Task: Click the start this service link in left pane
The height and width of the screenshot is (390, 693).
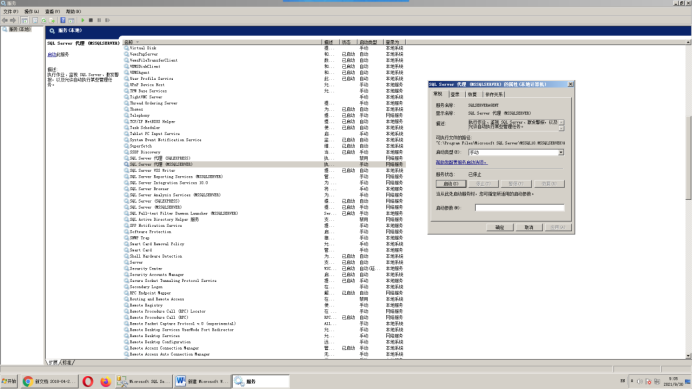Action: 52,54
